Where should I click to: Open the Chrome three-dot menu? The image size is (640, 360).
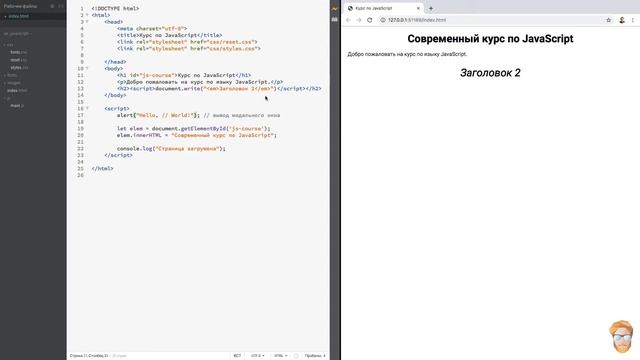[x=633, y=20]
